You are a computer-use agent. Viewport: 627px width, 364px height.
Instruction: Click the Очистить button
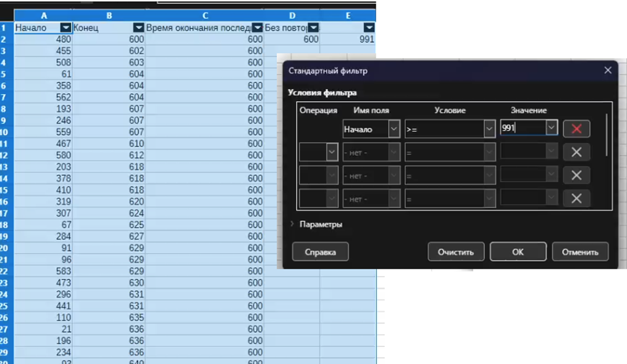pyautogui.click(x=456, y=252)
